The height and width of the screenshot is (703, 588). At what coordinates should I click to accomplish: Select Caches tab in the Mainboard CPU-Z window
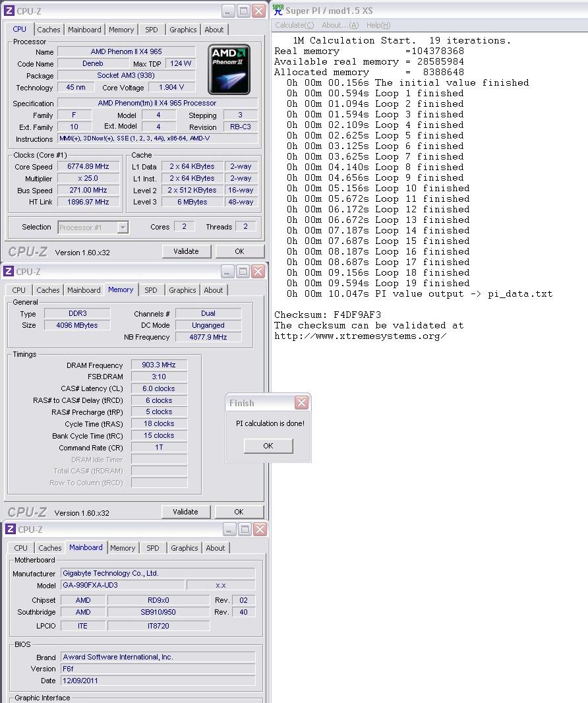click(49, 548)
